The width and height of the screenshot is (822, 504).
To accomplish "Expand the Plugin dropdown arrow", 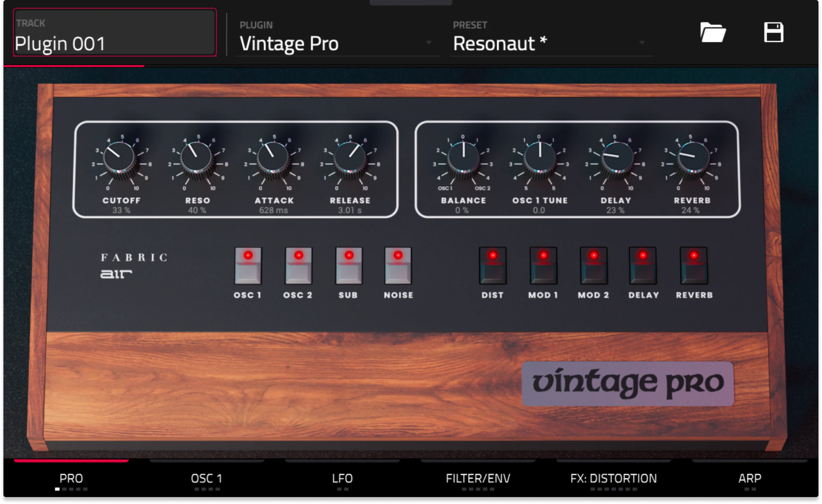I will pos(428,43).
